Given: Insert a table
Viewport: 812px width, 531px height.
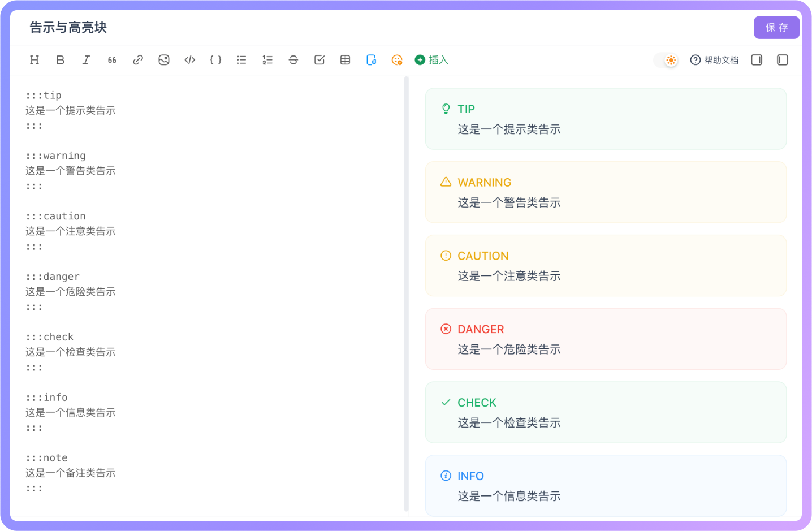Looking at the screenshot, I should [x=345, y=60].
